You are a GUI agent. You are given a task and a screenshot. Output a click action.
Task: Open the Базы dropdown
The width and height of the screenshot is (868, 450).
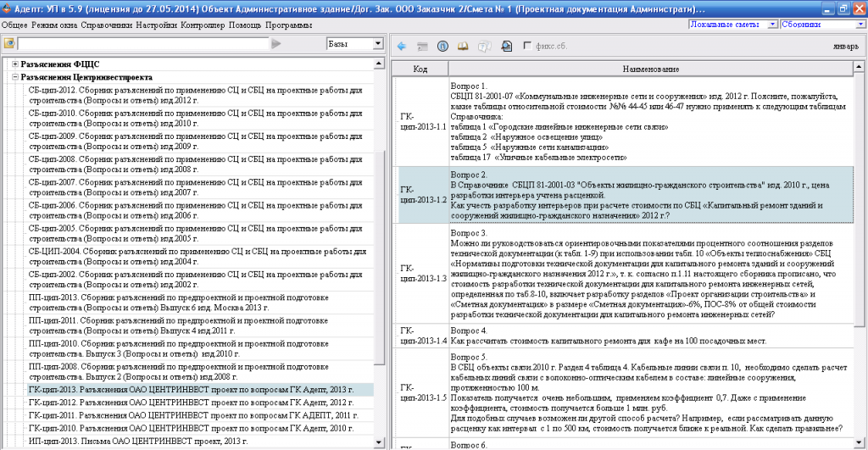pyautogui.click(x=378, y=44)
